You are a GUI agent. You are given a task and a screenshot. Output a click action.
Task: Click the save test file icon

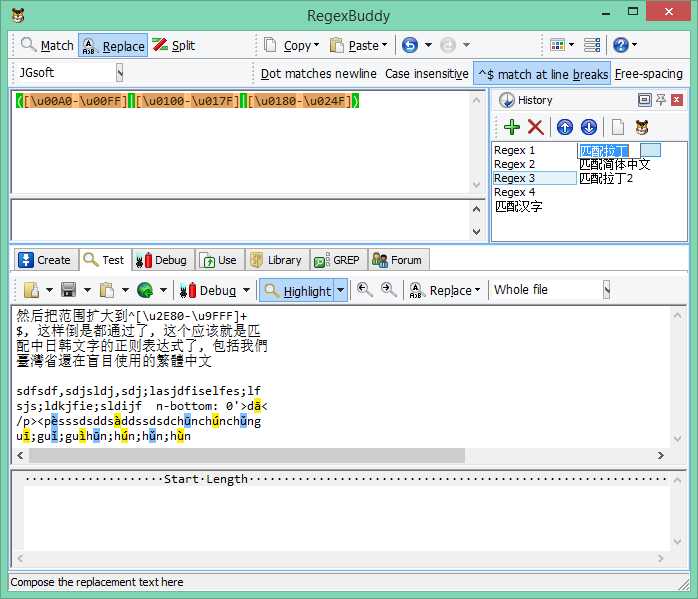pyautogui.click(x=69, y=291)
